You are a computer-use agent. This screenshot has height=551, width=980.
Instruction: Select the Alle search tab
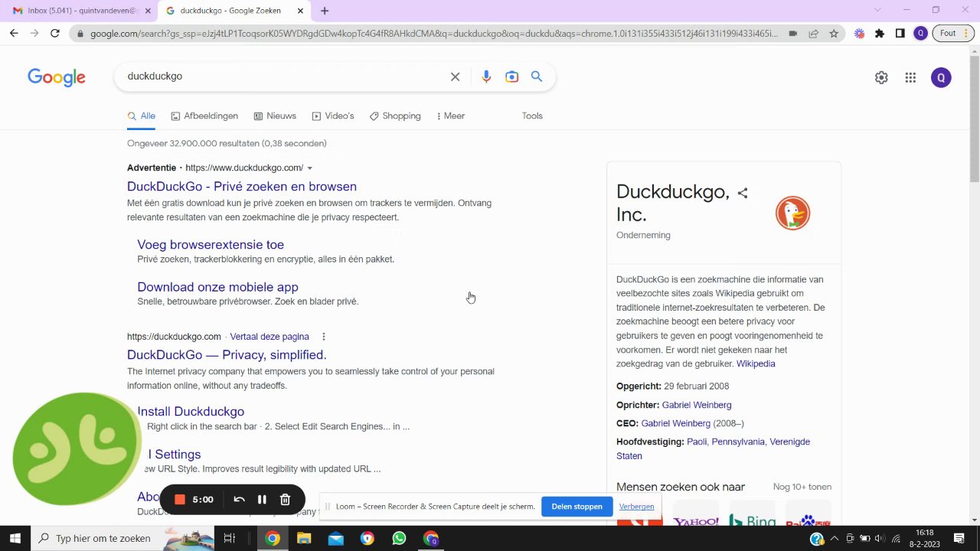click(142, 116)
